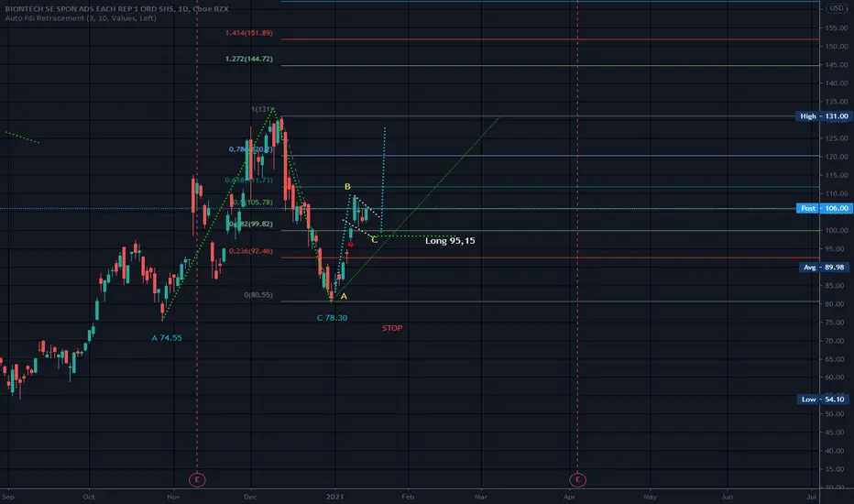Select the 0.5(105.78) fib level label
Viewport: 854px width, 504px height.
(253, 203)
